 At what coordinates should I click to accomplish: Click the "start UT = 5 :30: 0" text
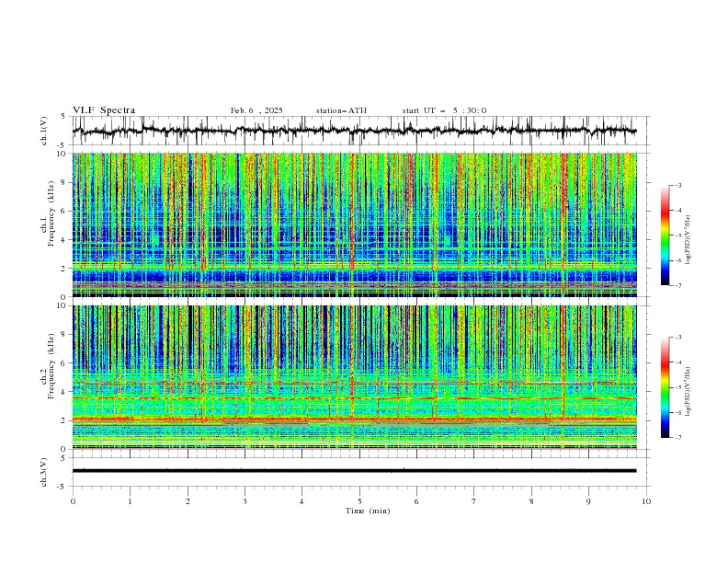444,110
